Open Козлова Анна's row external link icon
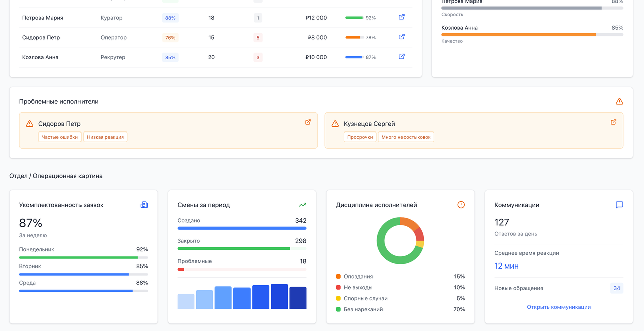This screenshot has width=644, height=331. pos(401,56)
